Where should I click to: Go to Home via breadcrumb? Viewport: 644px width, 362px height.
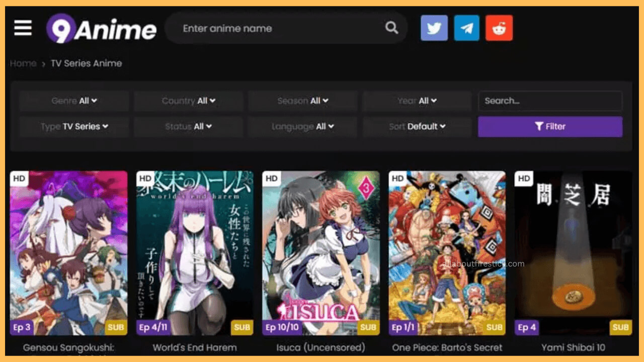23,63
